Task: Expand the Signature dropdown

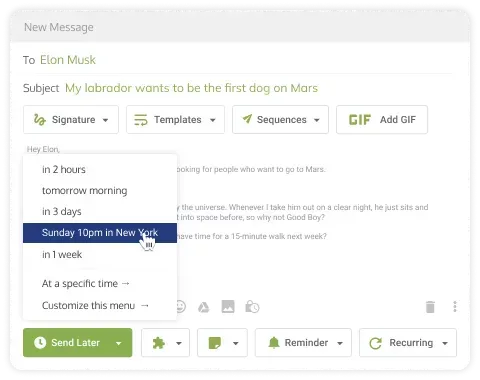Action: click(x=71, y=120)
